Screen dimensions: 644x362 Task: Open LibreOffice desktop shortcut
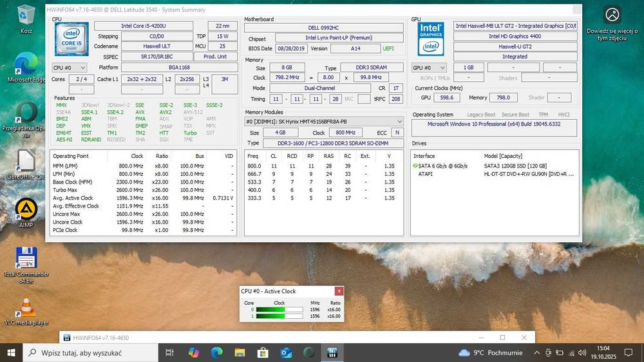pyautogui.click(x=26, y=164)
